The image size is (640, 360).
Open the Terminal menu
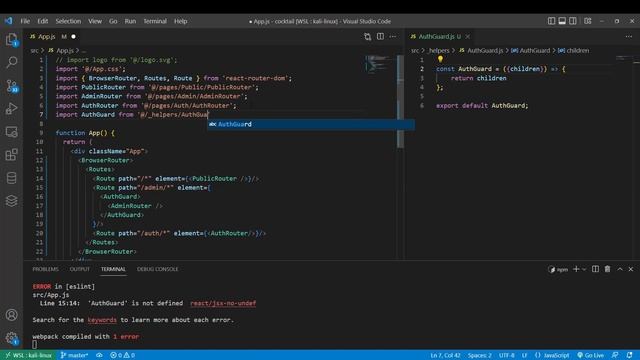click(x=155, y=21)
